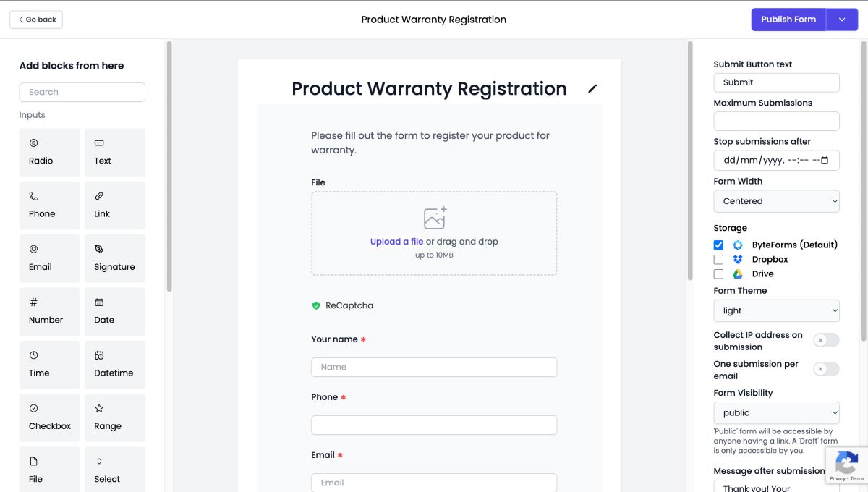The width and height of the screenshot is (868, 492).
Task: Enable Drive storage checkbox
Action: pyautogui.click(x=718, y=274)
